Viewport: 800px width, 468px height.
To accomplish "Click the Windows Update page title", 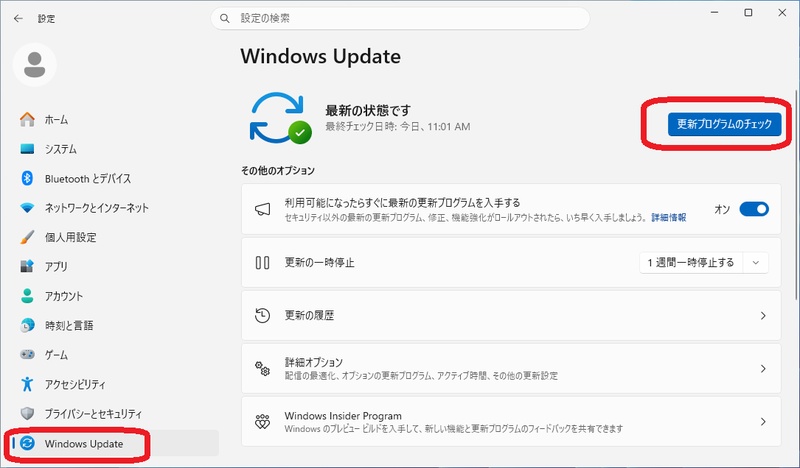I will (321, 56).
